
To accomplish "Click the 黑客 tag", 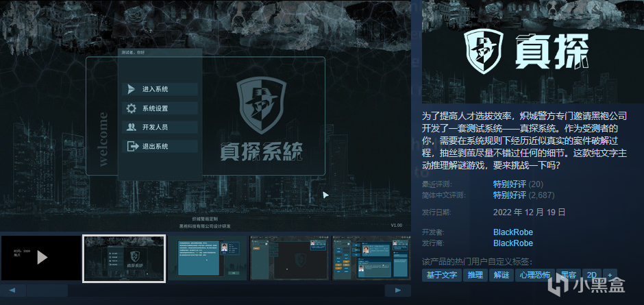I will tap(568, 276).
